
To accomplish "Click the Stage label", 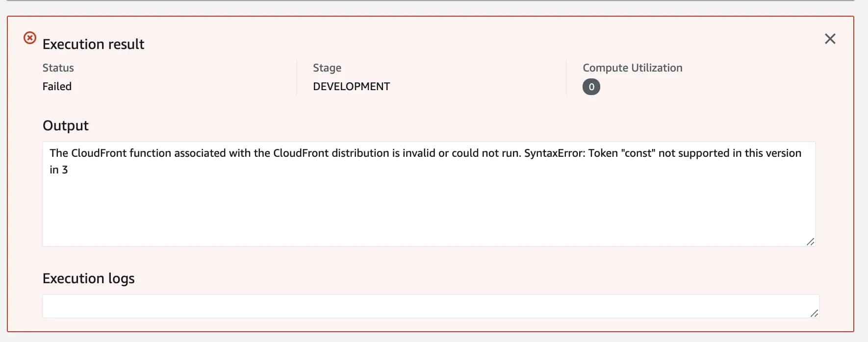I will coord(327,68).
